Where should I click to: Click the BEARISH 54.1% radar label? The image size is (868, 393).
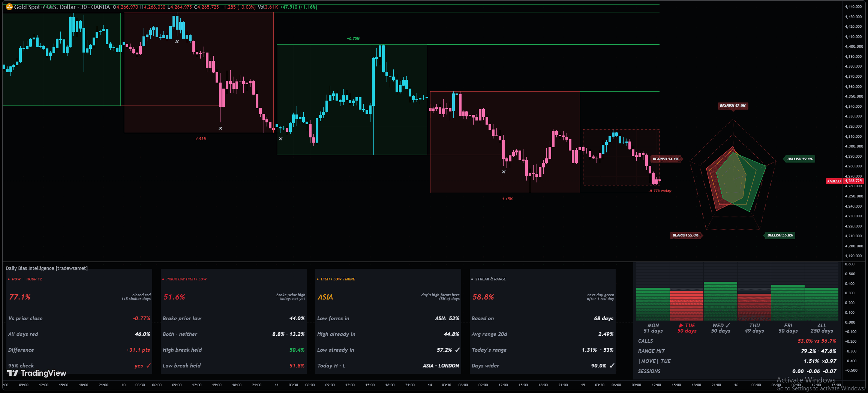pos(666,159)
